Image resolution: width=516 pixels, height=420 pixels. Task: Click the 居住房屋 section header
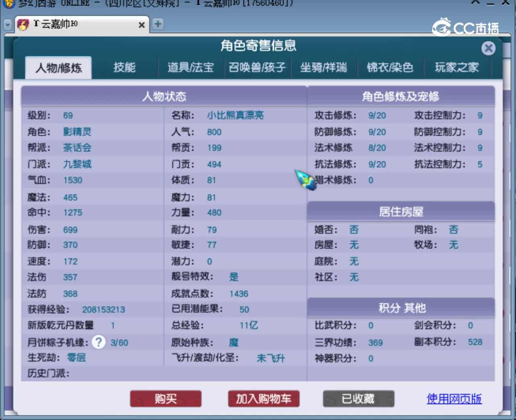coord(401,212)
